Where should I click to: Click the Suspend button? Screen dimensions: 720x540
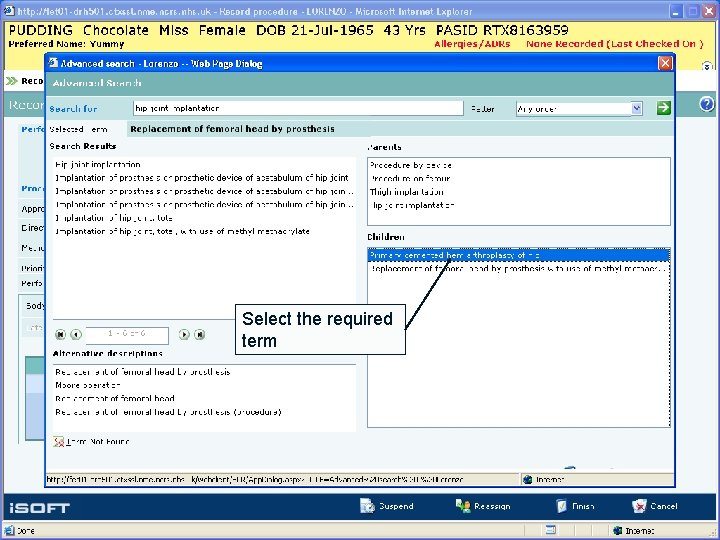[x=387, y=506]
